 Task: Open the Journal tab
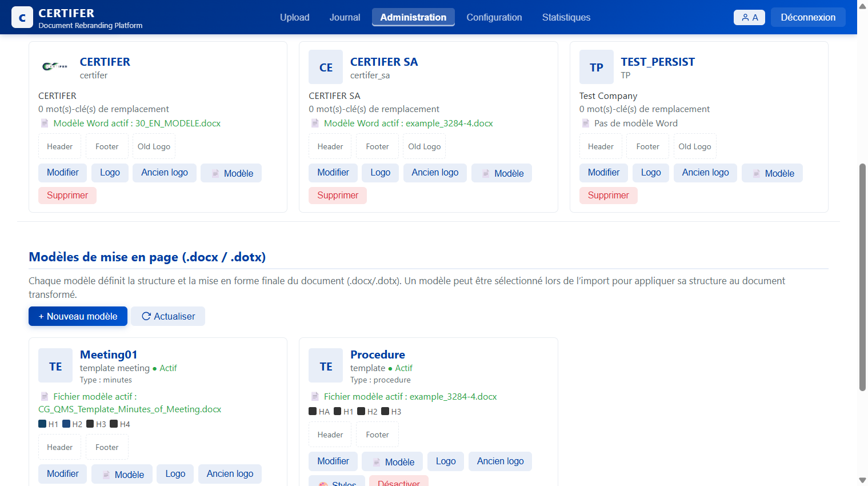click(x=345, y=17)
